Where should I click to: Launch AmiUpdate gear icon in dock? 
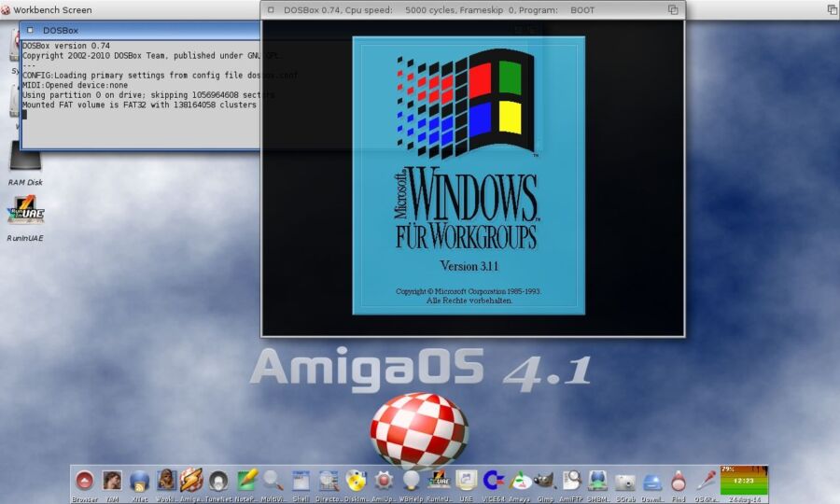384,481
